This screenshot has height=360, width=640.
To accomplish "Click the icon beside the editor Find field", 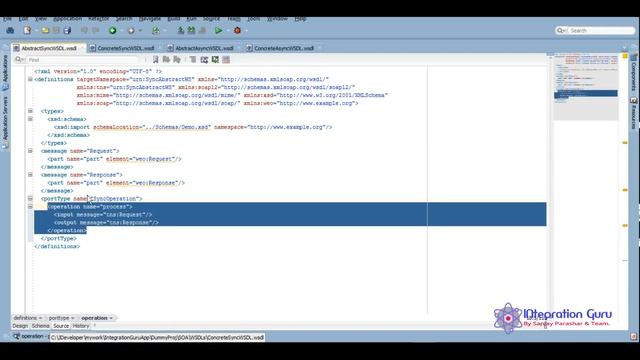I will [x=19, y=60].
